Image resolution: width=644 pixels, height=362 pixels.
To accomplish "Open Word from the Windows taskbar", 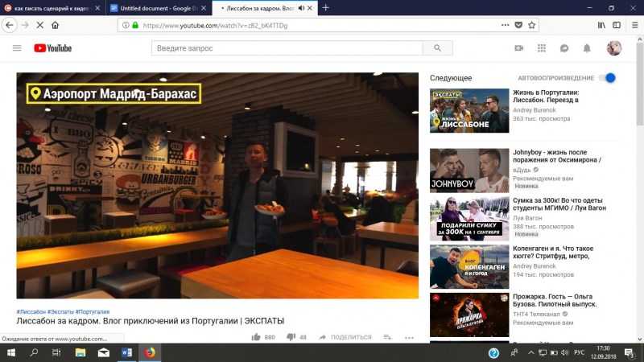I will tap(126, 352).
